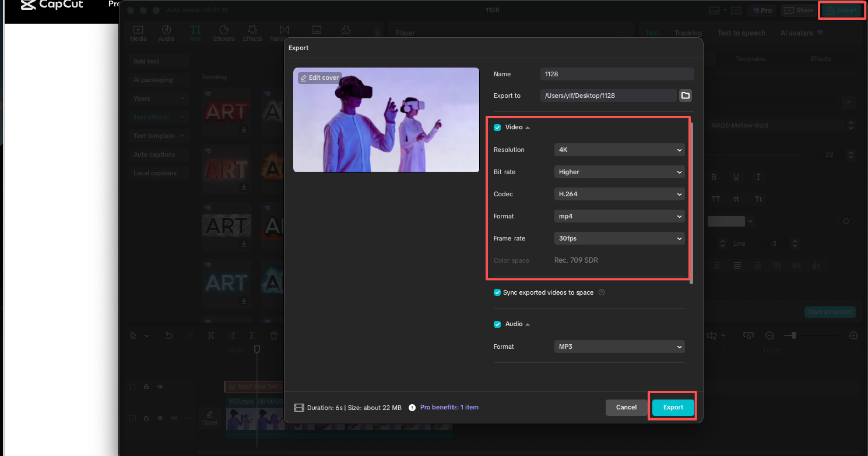Disable Sync exported videos to space
868x456 pixels.
point(497,292)
